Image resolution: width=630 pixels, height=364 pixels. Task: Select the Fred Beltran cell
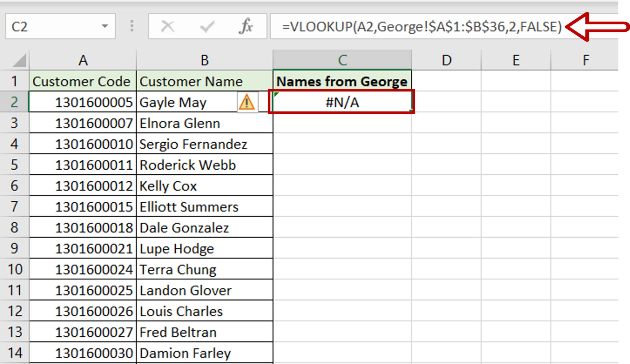(x=205, y=332)
